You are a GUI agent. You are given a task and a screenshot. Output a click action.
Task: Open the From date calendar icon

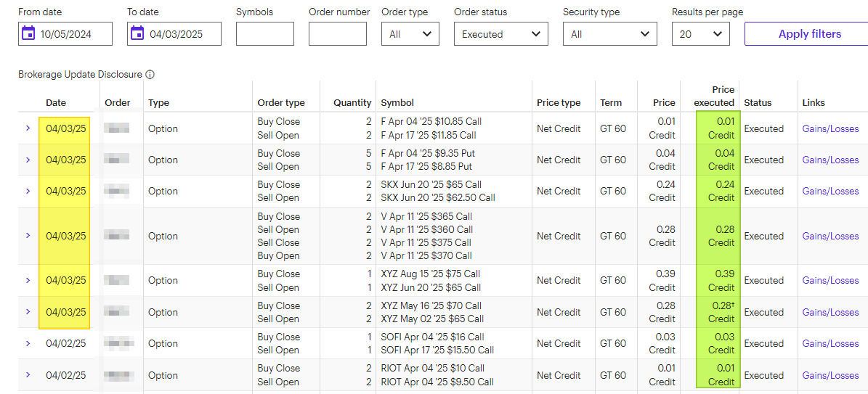coord(28,34)
